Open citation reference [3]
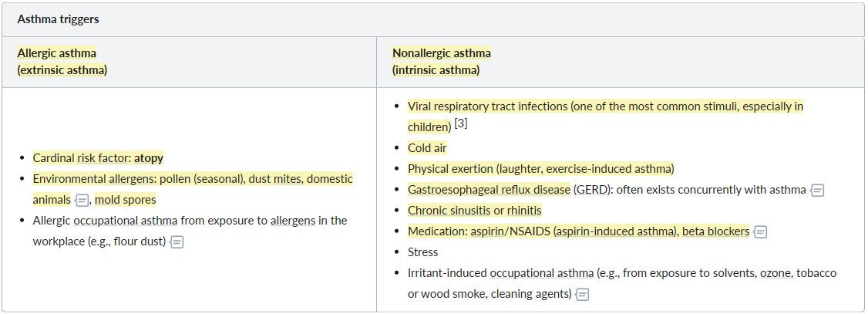This screenshot has height=314, width=868. point(460,124)
